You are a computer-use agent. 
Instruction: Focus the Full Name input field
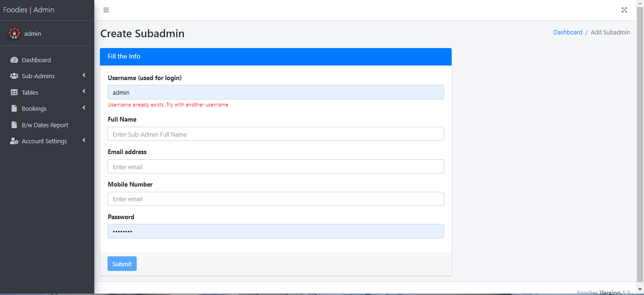(275, 134)
